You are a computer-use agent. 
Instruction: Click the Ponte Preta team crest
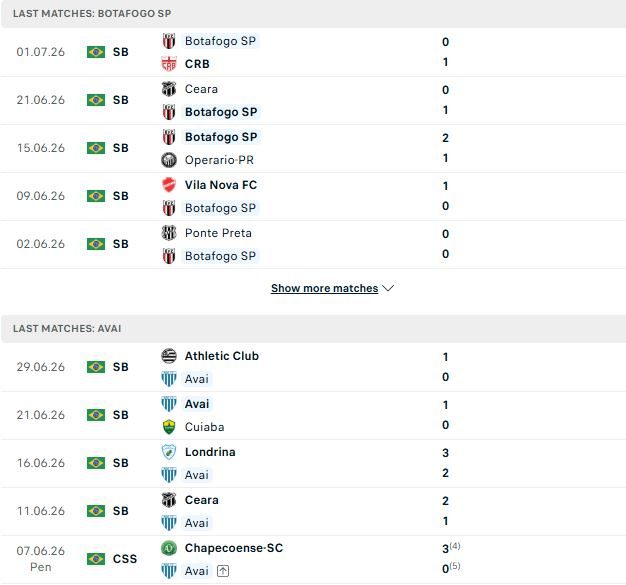point(169,233)
